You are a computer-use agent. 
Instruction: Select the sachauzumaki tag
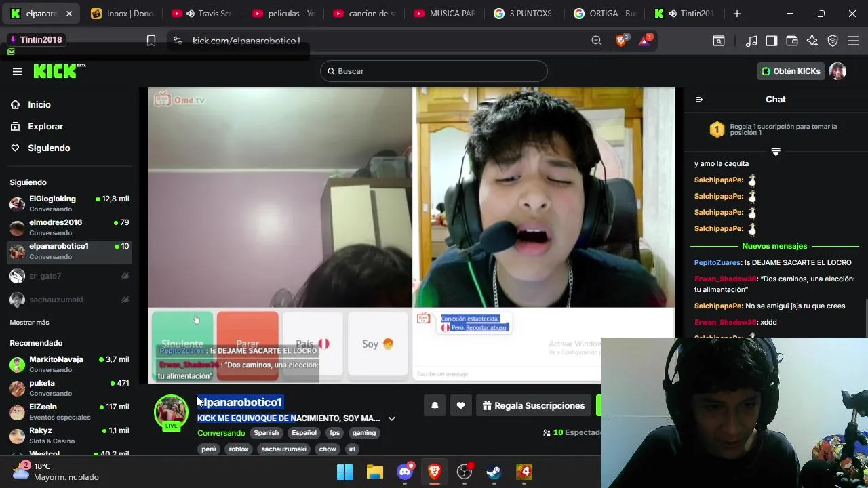[x=283, y=449]
